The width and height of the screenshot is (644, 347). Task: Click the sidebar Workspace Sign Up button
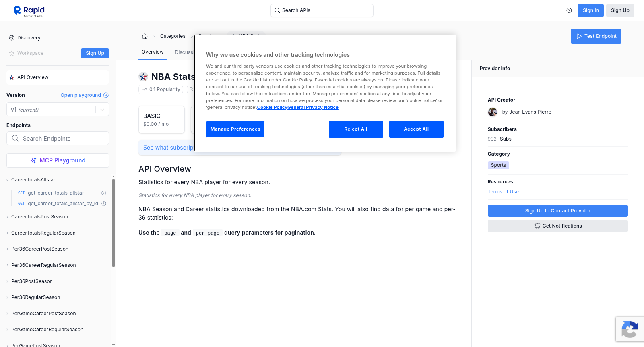pos(95,53)
